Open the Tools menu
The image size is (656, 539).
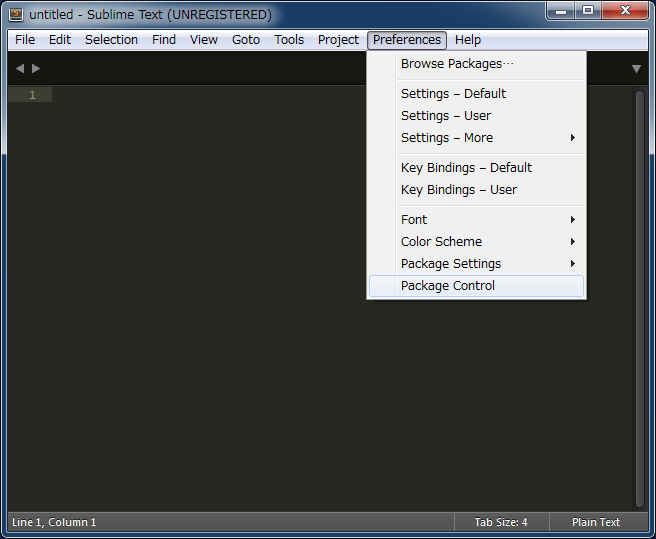coord(289,40)
